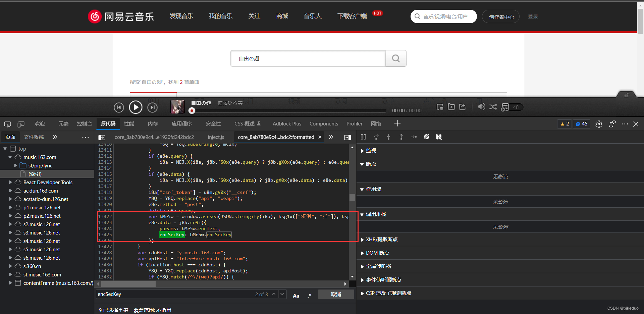
Task: Click the messages counter showing 45
Action: point(582,124)
